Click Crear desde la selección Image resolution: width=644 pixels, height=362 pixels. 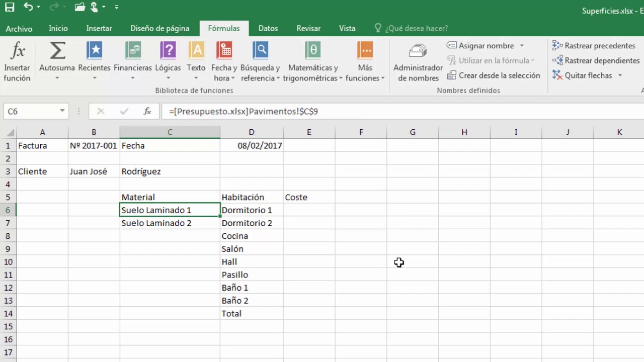point(494,75)
